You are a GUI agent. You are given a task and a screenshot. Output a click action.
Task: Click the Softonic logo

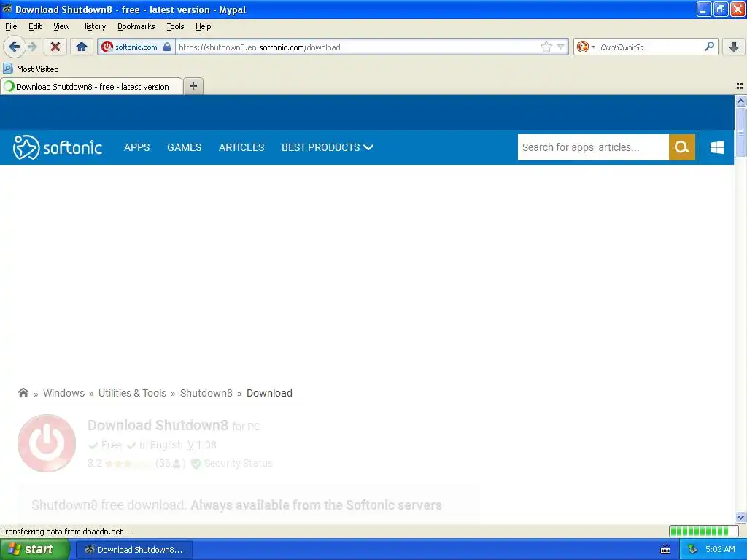pos(58,147)
